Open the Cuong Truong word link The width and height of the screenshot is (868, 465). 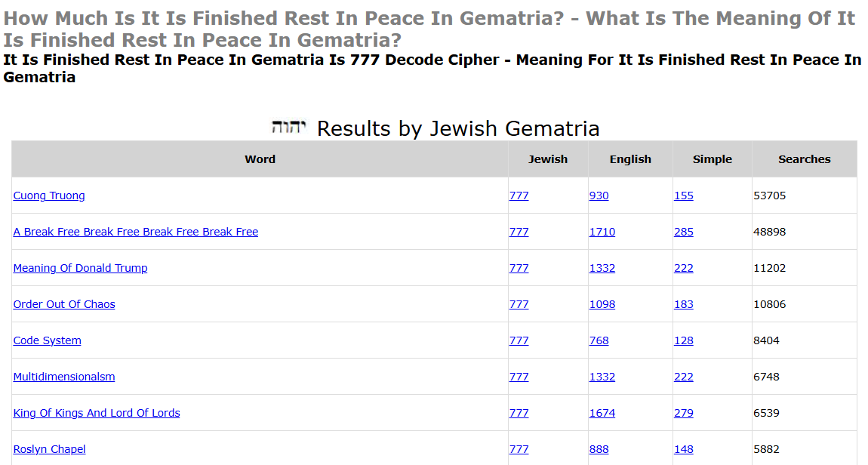49,196
